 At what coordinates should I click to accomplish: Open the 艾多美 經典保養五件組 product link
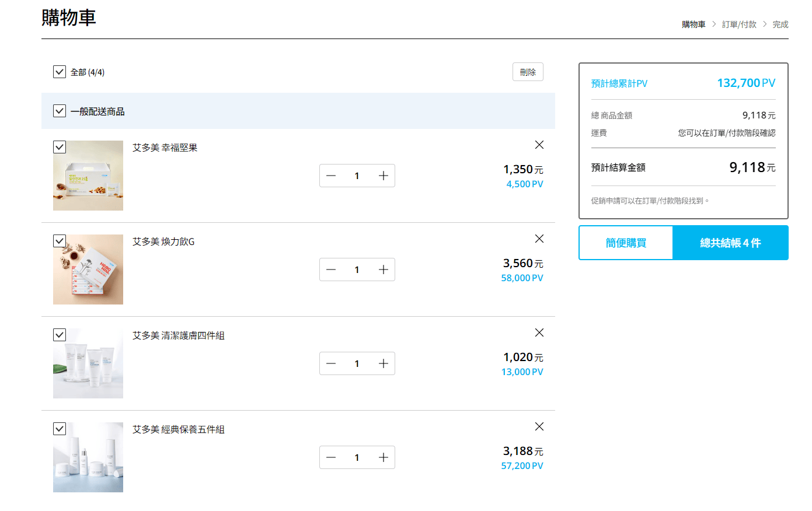click(178, 429)
